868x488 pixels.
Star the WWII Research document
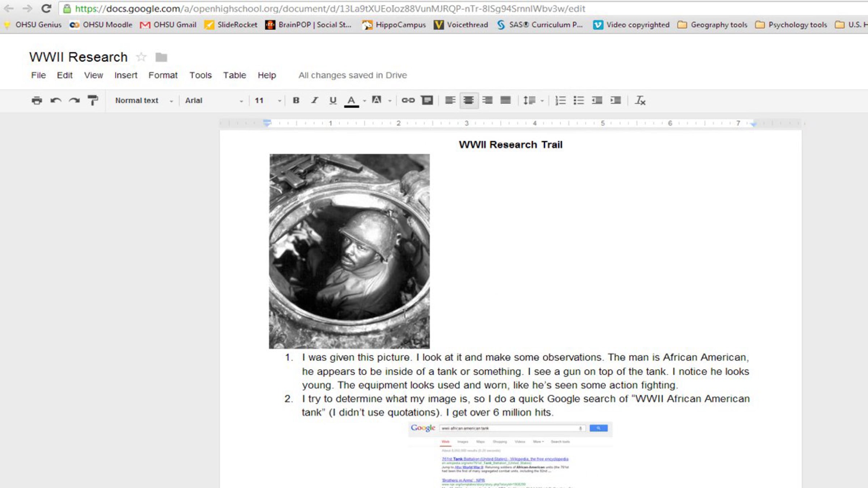(x=141, y=57)
